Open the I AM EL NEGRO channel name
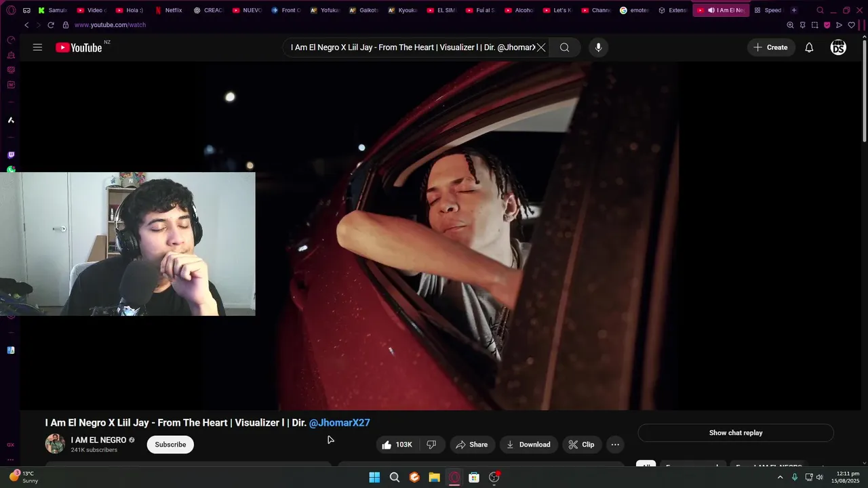Viewport: 868px width, 488px height. point(98,440)
